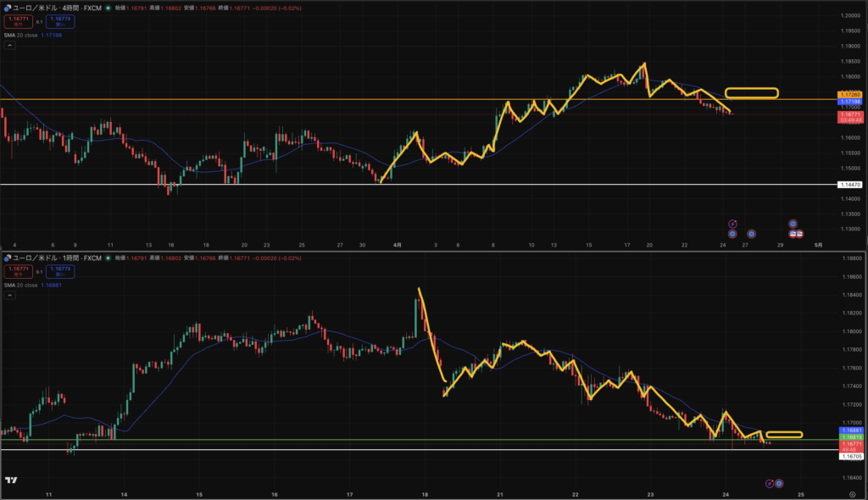Viewport: 868px width, 500px height.
Task: Click the EU event marker near date 27
Action: click(751, 234)
